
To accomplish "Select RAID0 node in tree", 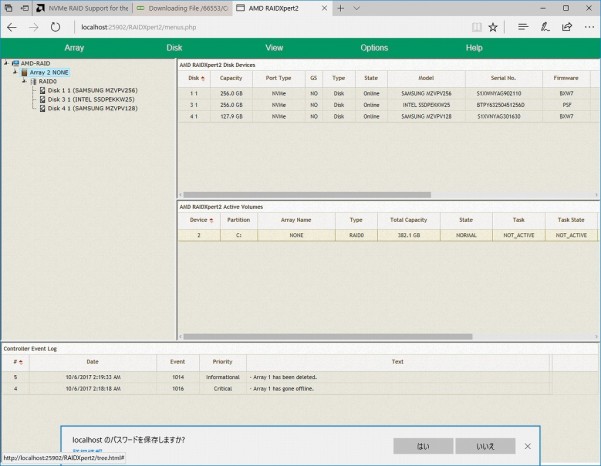I will 48,81.
